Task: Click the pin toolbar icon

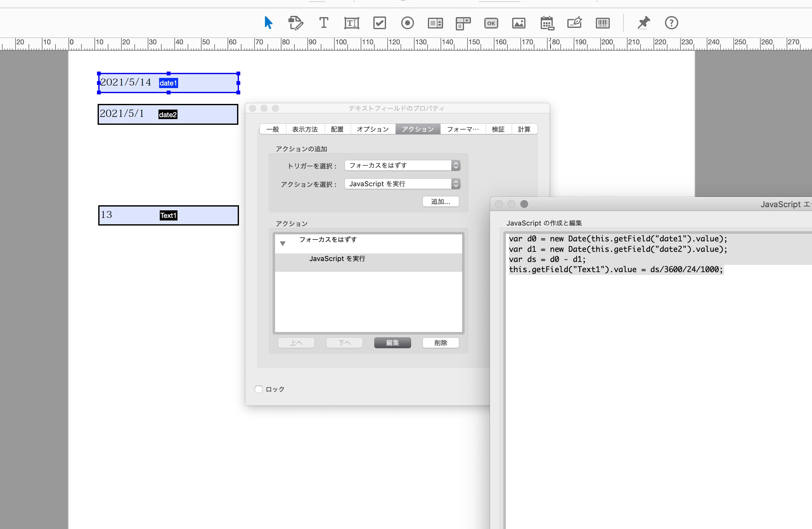Action: coord(643,23)
